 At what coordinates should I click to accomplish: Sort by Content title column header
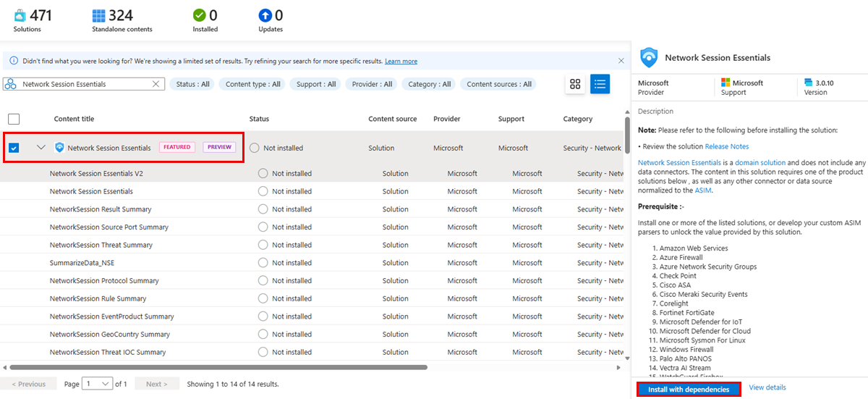pos(74,119)
